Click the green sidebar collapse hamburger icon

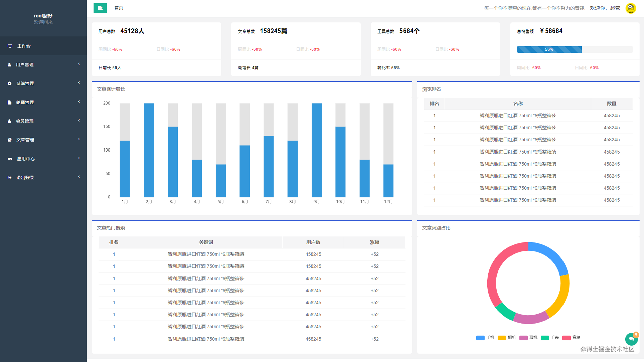point(100,8)
